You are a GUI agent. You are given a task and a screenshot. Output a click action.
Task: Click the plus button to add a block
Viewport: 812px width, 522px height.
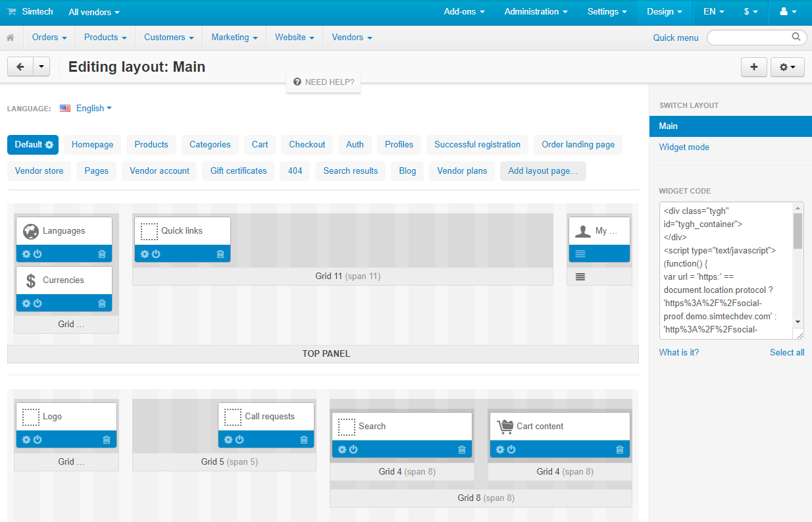click(x=754, y=66)
